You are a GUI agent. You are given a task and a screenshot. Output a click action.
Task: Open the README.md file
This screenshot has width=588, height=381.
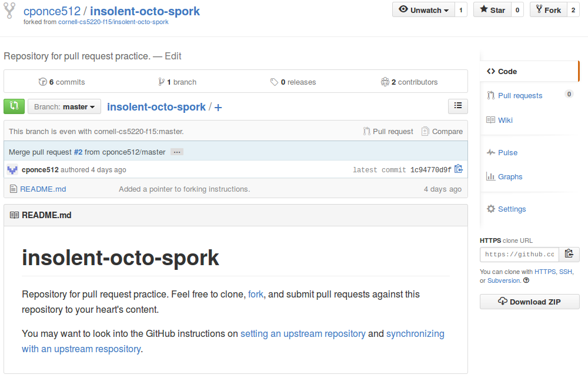click(43, 189)
